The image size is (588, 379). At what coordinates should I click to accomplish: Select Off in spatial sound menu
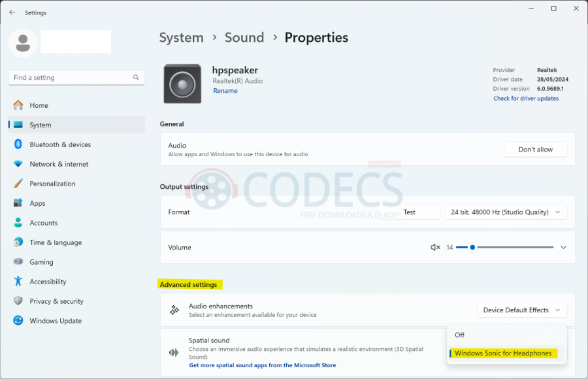(506, 335)
